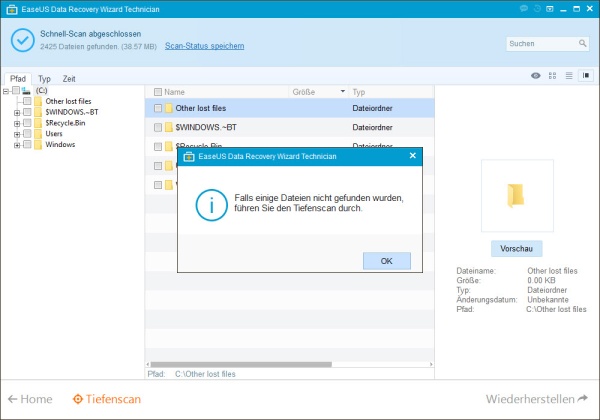The height and width of the screenshot is (420, 600).
Task: Expand Users tree node
Action: point(17,134)
